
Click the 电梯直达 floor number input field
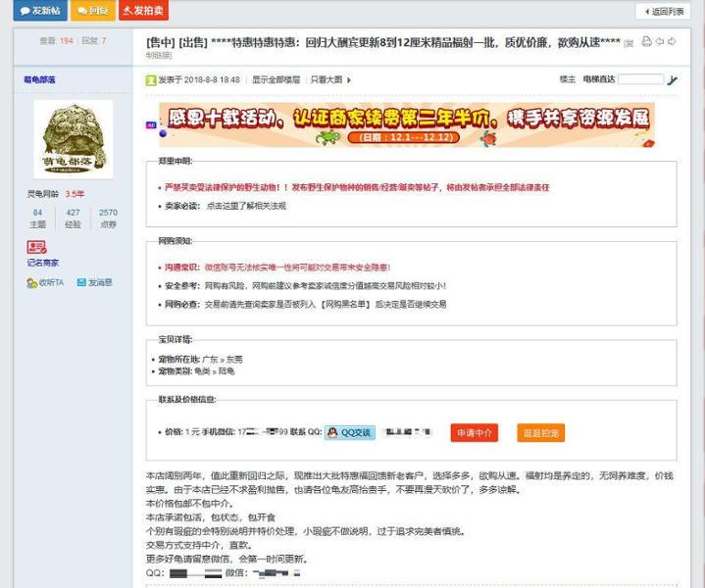pos(640,79)
